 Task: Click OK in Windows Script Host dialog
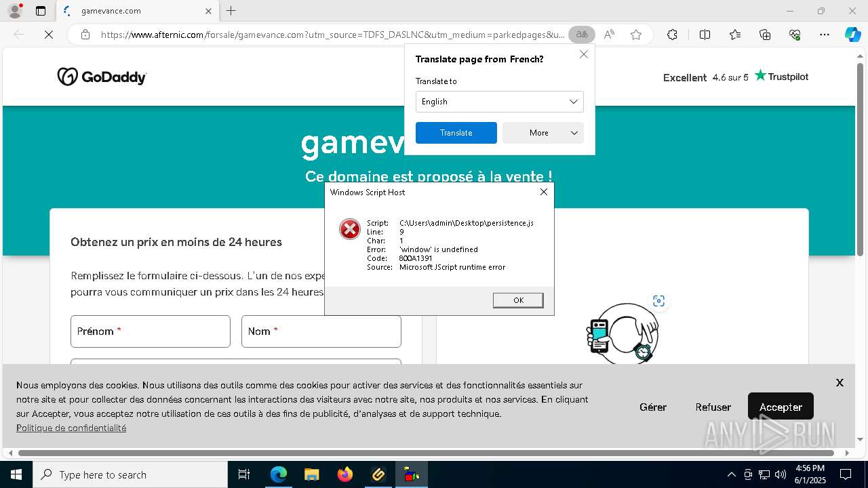518,300
